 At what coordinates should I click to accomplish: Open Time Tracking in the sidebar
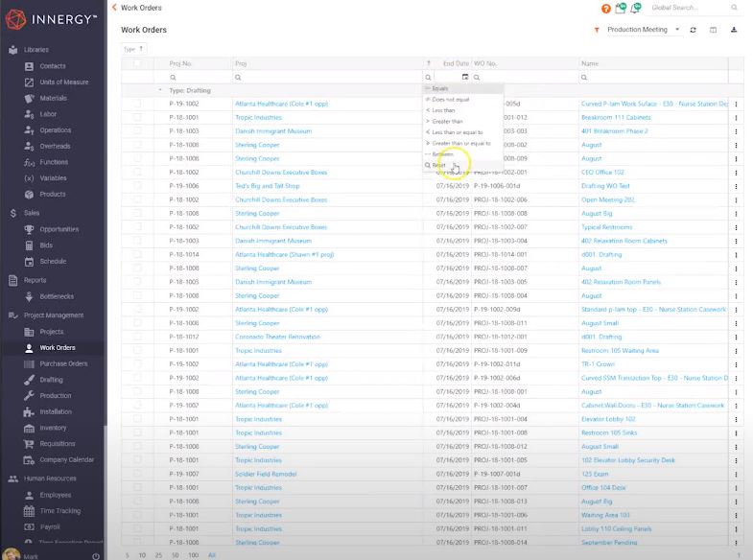click(60, 511)
